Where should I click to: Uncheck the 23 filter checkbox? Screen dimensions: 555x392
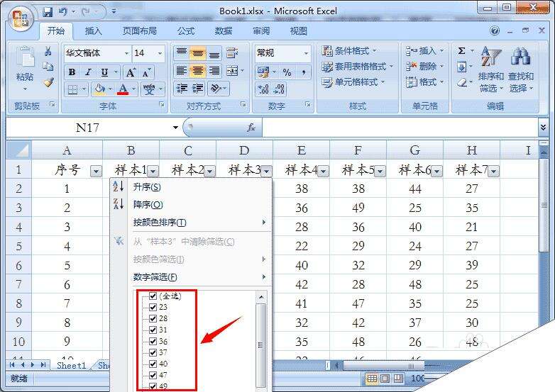click(153, 307)
